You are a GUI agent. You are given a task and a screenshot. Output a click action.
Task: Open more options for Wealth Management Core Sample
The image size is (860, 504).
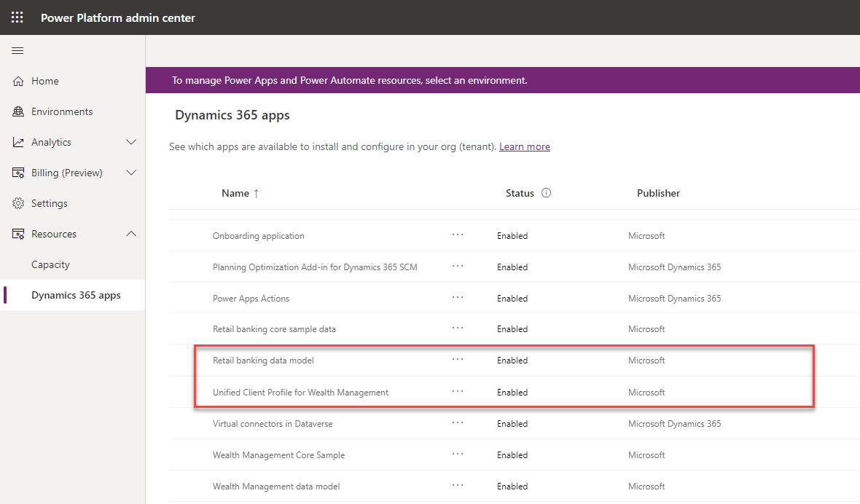click(458, 454)
